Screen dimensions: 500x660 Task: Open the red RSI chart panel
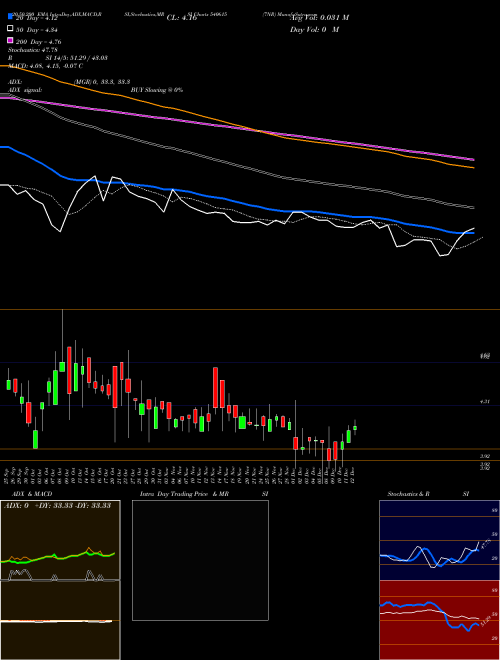(439, 620)
